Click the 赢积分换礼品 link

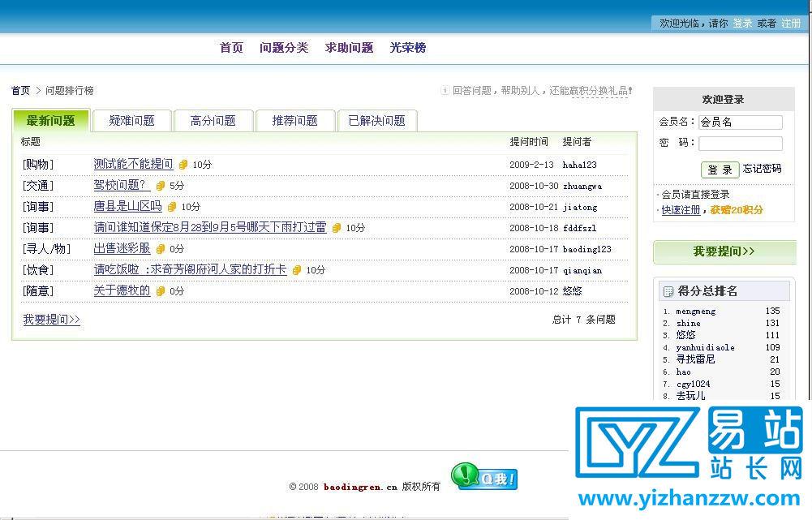[599, 91]
